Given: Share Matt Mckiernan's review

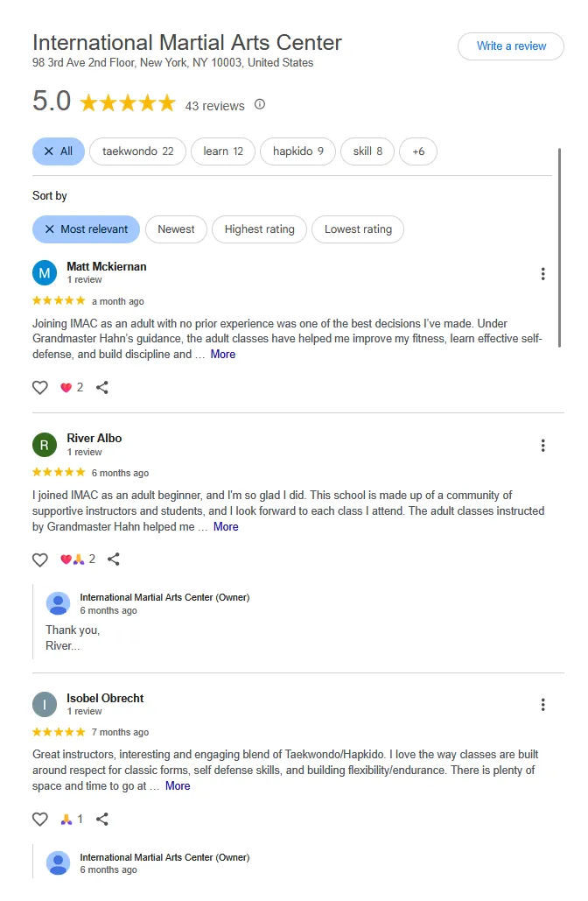Looking at the screenshot, I should [x=102, y=387].
